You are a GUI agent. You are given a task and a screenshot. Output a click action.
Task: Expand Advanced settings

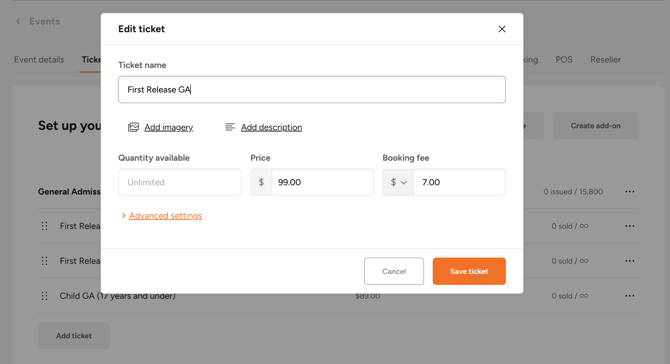162,216
